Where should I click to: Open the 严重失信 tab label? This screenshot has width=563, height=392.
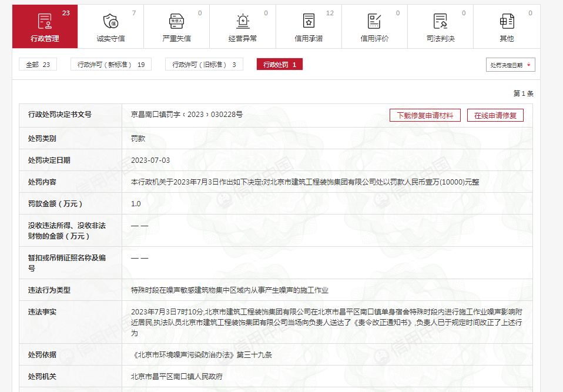177,38
